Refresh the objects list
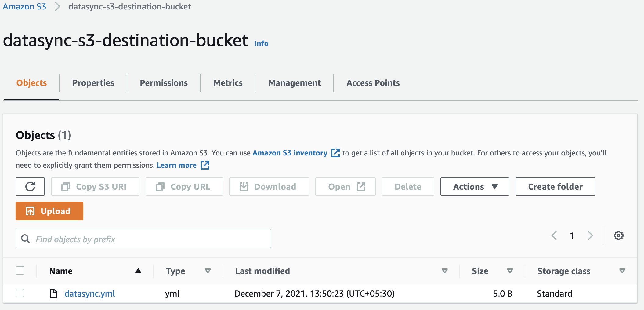The height and width of the screenshot is (310, 644). coord(30,187)
